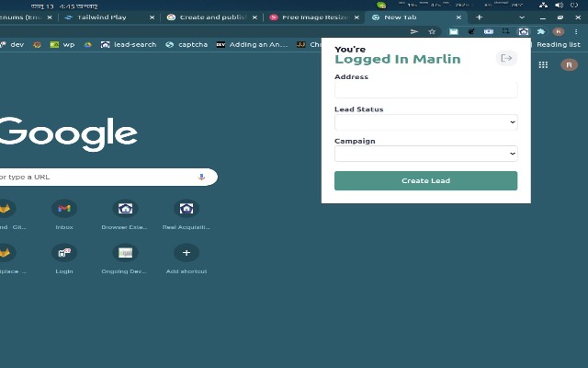Open the toolbar profile avatar R
The image size is (588, 368).
559,31
